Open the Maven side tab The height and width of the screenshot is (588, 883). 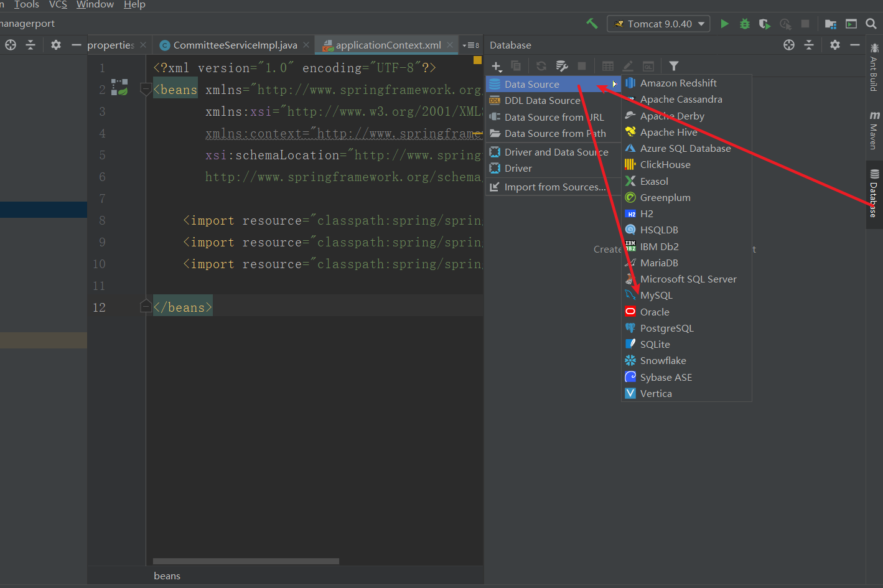click(x=874, y=130)
